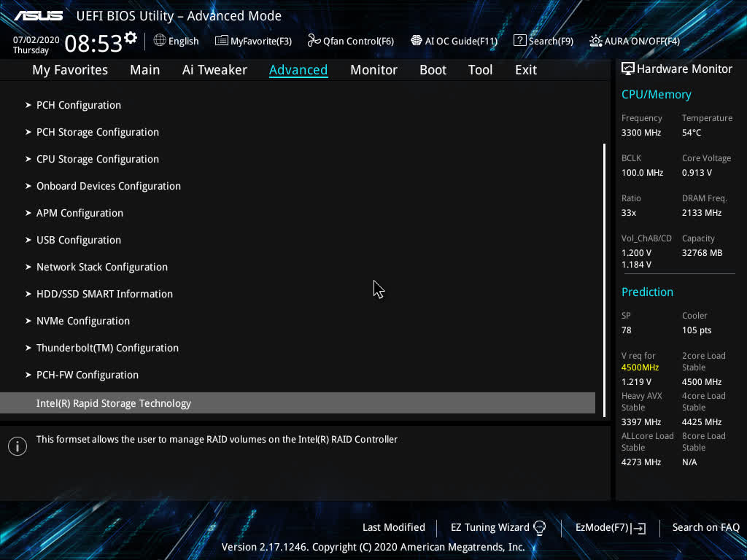Select English language option

[x=183, y=42]
